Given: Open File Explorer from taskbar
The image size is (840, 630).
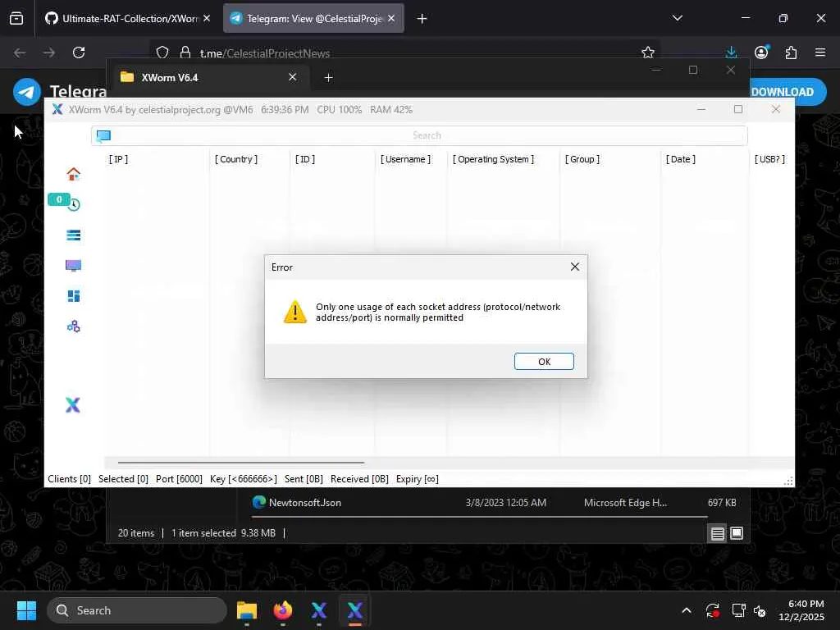Looking at the screenshot, I should click(247, 610).
